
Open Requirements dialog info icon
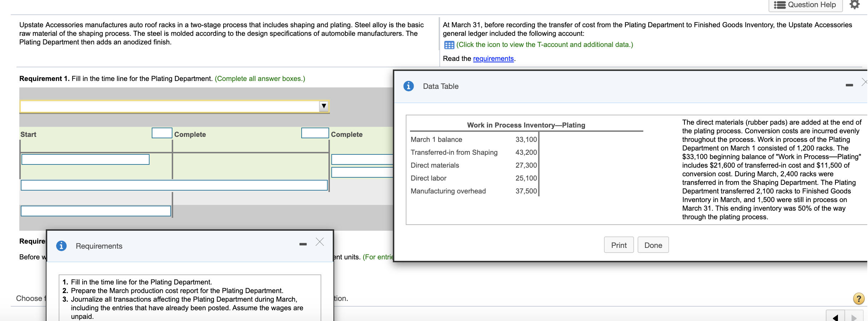[x=62, y=246]
